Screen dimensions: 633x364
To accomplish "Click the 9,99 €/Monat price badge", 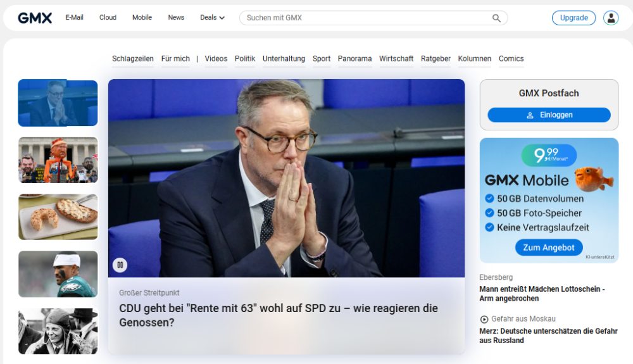I will pyautogui.click(x=549, y=155).
